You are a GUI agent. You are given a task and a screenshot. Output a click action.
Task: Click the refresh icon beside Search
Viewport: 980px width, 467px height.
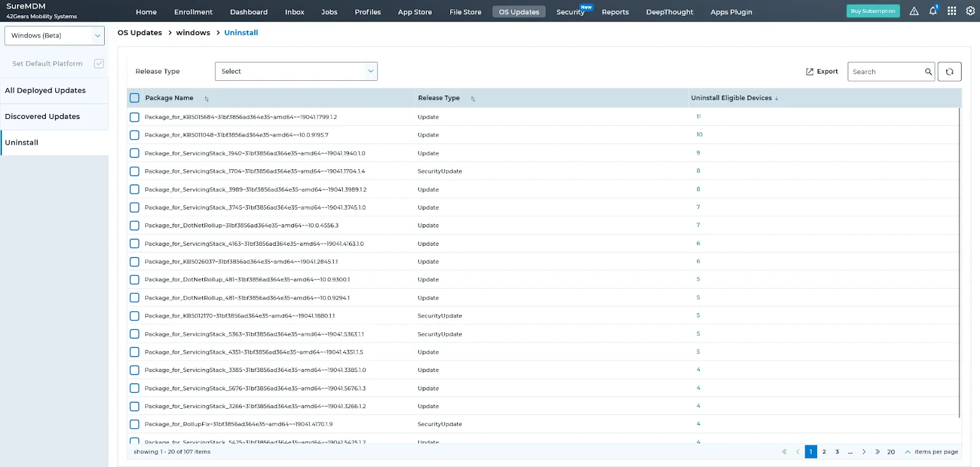tap(949, 72)
